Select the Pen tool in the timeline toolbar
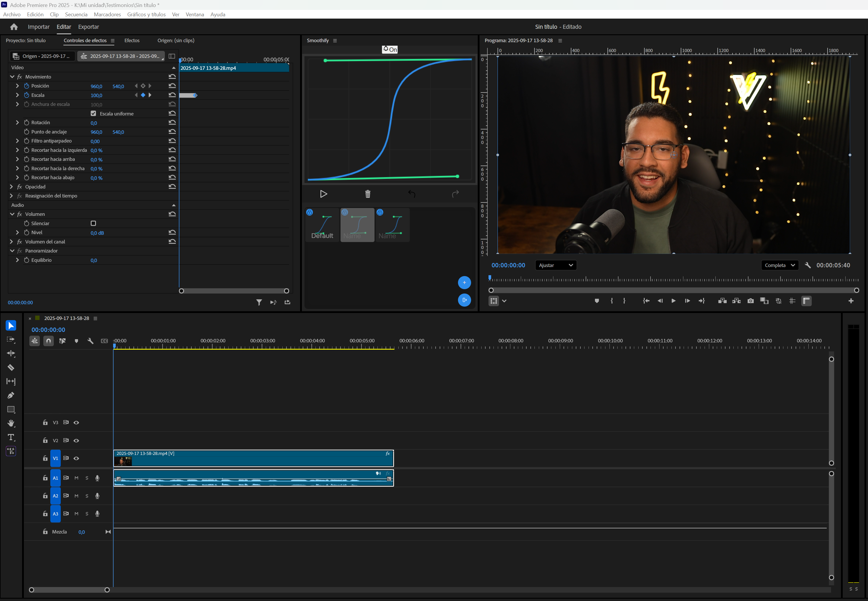 11,395
